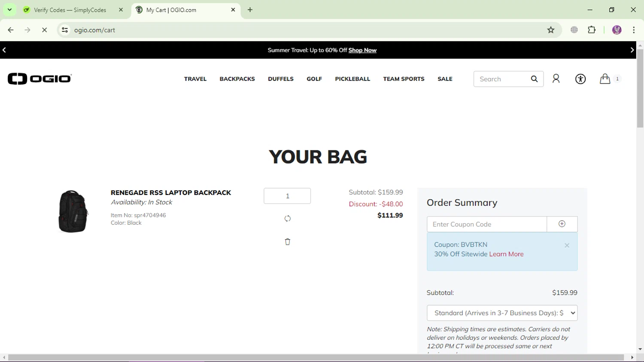Open the GOLF menu
Image resolution: width=644 pixels, height=362 pixels.
click(x=314, y=79)
